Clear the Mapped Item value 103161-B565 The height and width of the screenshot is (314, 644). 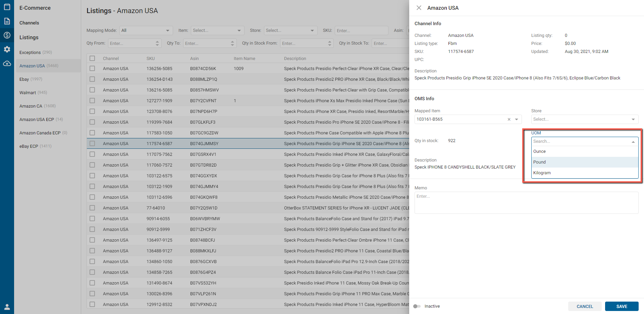coord(509,119)
